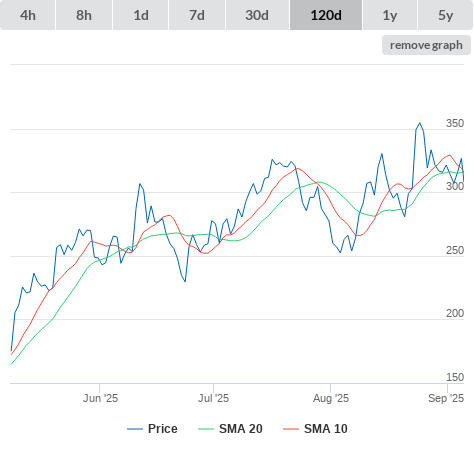474x455 pixels.
Task: Toggle the Price series in legend
Action: tap(152, 429)
